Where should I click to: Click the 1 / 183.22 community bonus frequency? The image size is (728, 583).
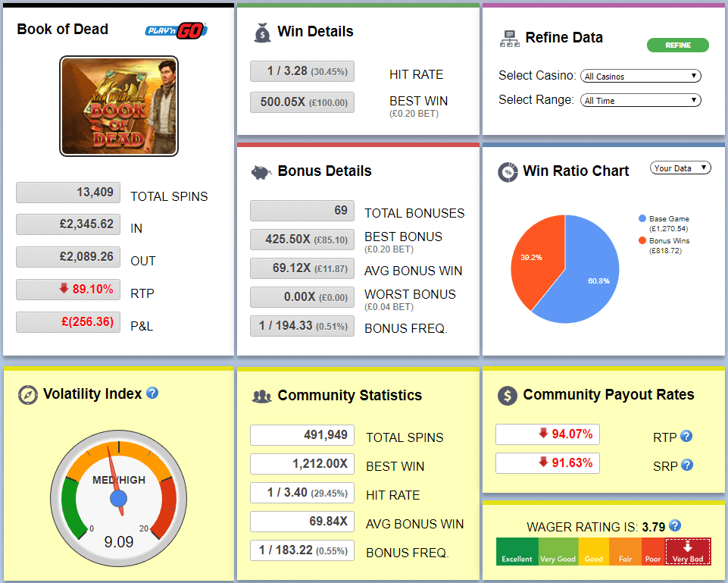[x=302, y=550]
